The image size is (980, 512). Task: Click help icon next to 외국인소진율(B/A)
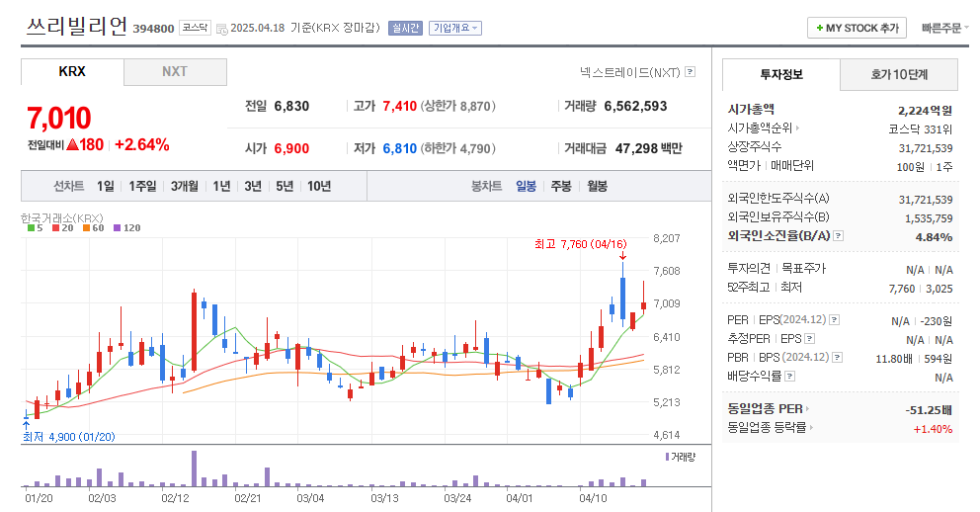point(839,236)
